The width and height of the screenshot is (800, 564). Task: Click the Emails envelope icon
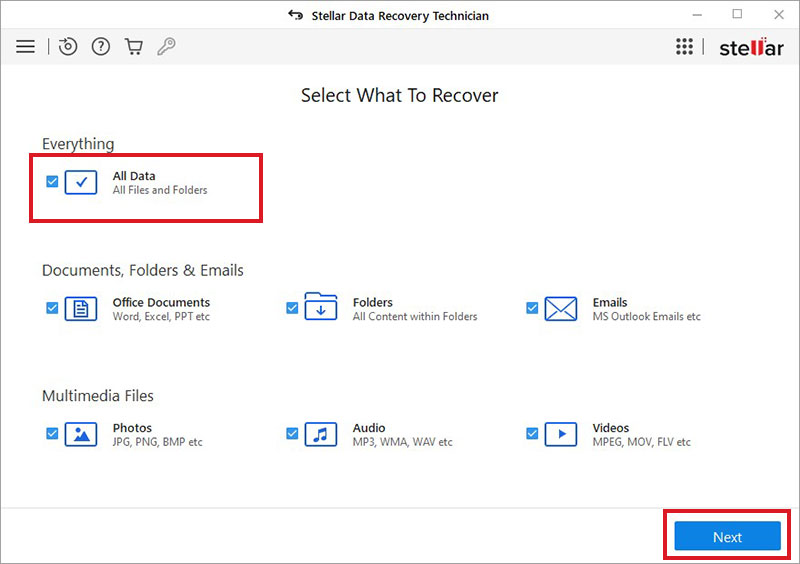click(x=561, y=309)
